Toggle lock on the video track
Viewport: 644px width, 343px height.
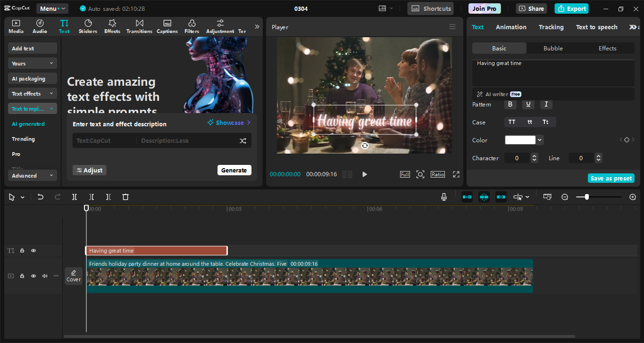(22, 276)
